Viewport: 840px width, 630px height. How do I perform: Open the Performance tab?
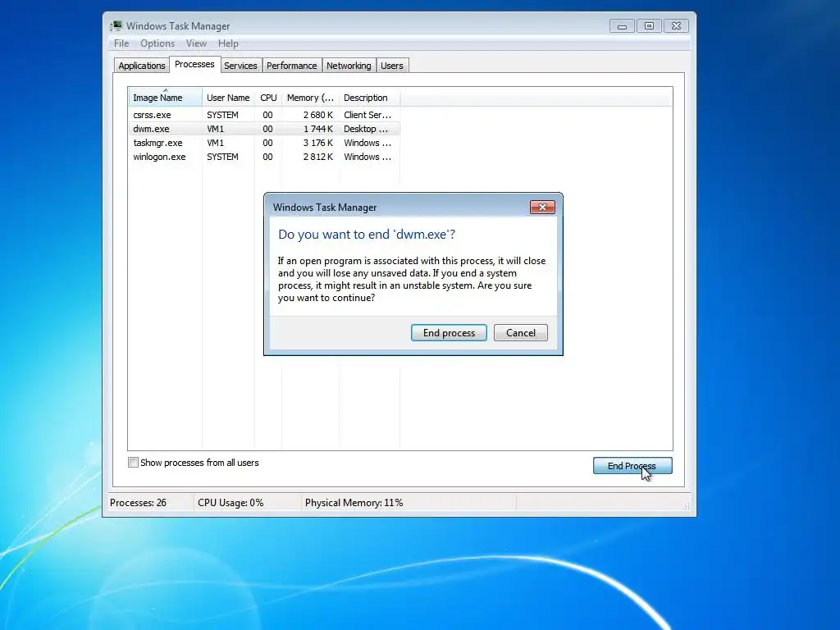[x=291, y=66]
